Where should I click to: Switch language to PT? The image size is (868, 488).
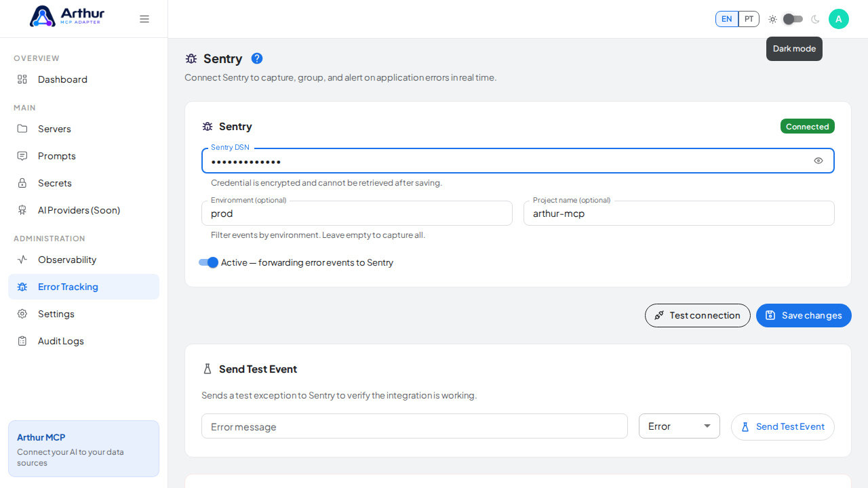[749, 19]
